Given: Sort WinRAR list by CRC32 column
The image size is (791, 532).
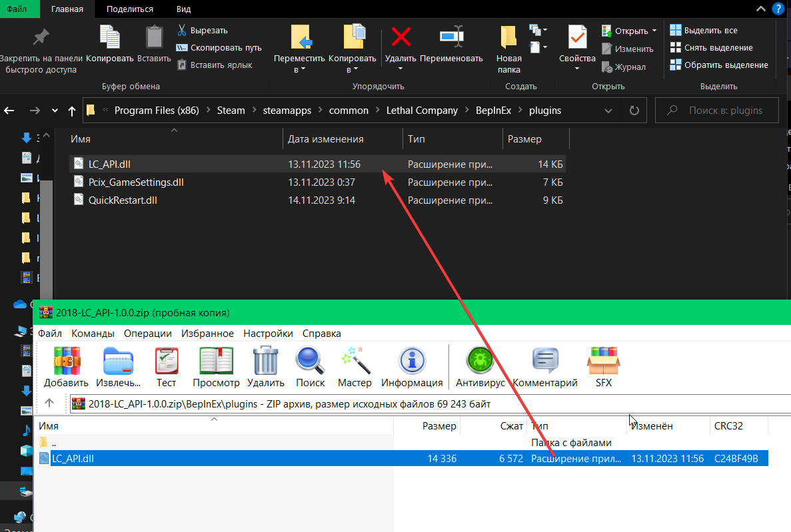Looking at the screenshot, I should (738, 426).
